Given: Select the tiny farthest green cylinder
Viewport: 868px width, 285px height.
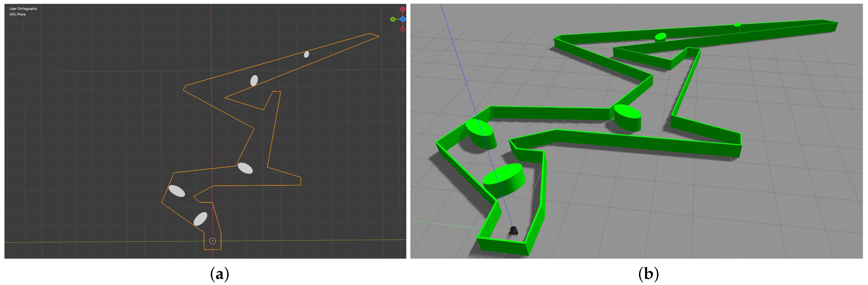Looking at the screenshot, I should (737, 25).
